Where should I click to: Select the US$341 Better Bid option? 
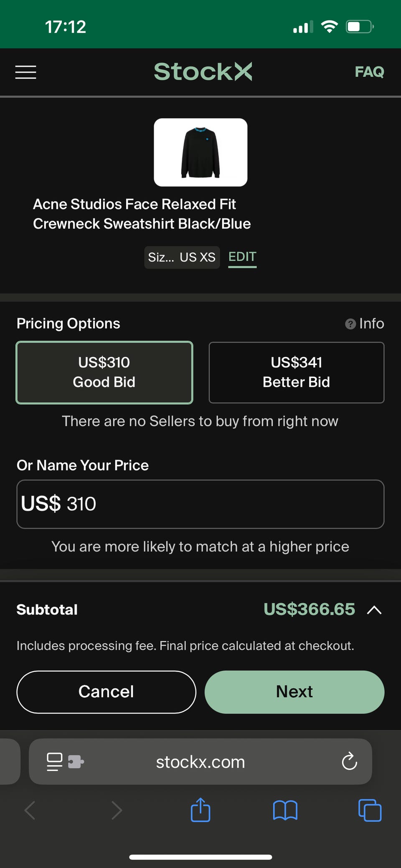point(296,372)
